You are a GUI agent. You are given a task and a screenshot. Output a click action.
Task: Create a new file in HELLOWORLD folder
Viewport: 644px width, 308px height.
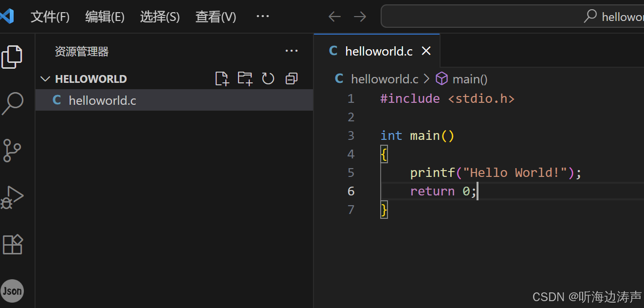click(x=222, y=78)
